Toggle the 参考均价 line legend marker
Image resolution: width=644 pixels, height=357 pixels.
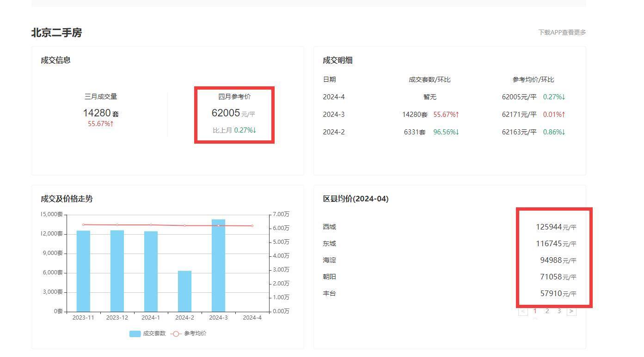click(176, 334)
